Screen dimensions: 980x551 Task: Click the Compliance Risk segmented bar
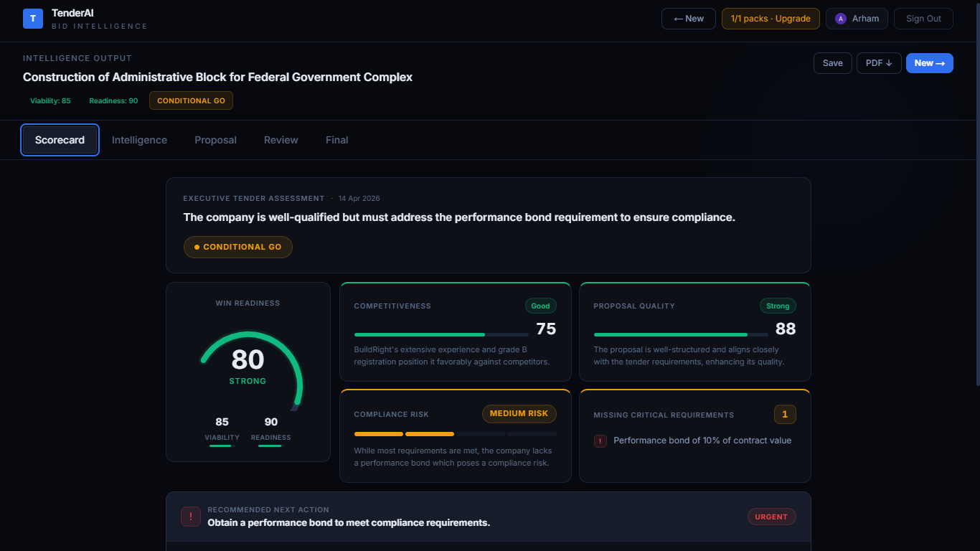click(x=456, y=434)
